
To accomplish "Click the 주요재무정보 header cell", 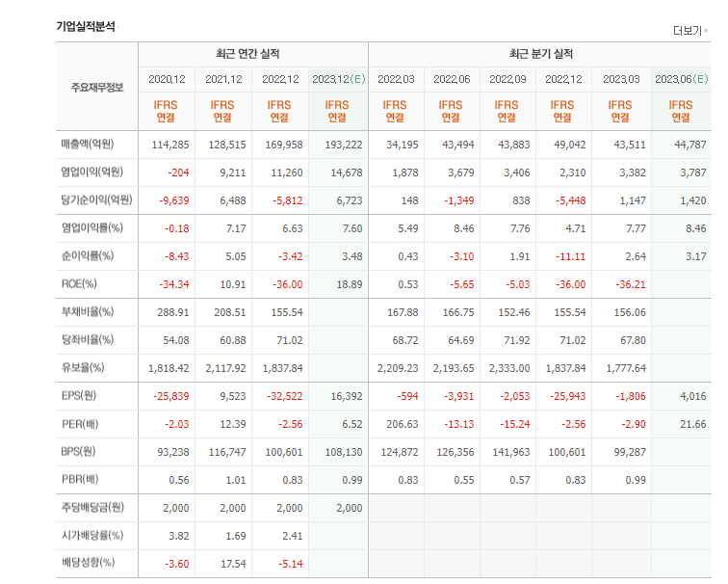I will (x=97, y=88).
